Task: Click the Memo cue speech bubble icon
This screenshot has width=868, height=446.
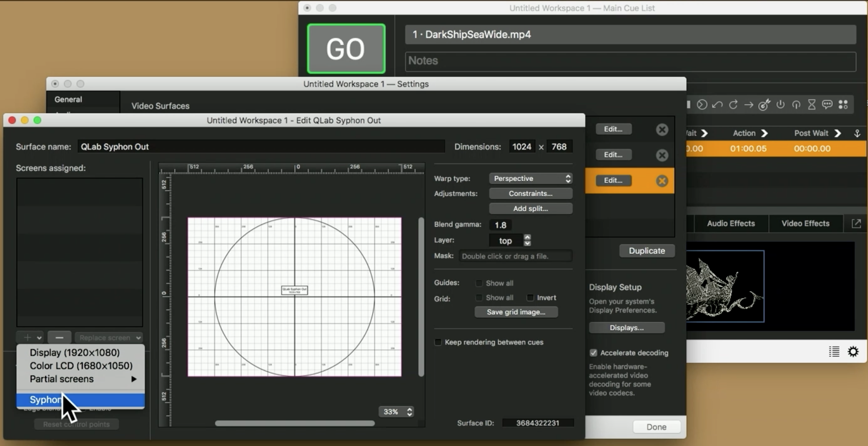Action: click(827, 104)
